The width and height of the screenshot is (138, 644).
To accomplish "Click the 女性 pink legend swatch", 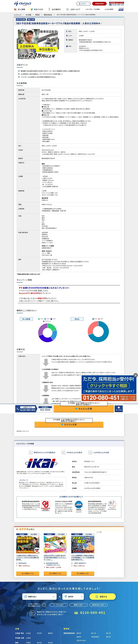I will coord(99,319).
